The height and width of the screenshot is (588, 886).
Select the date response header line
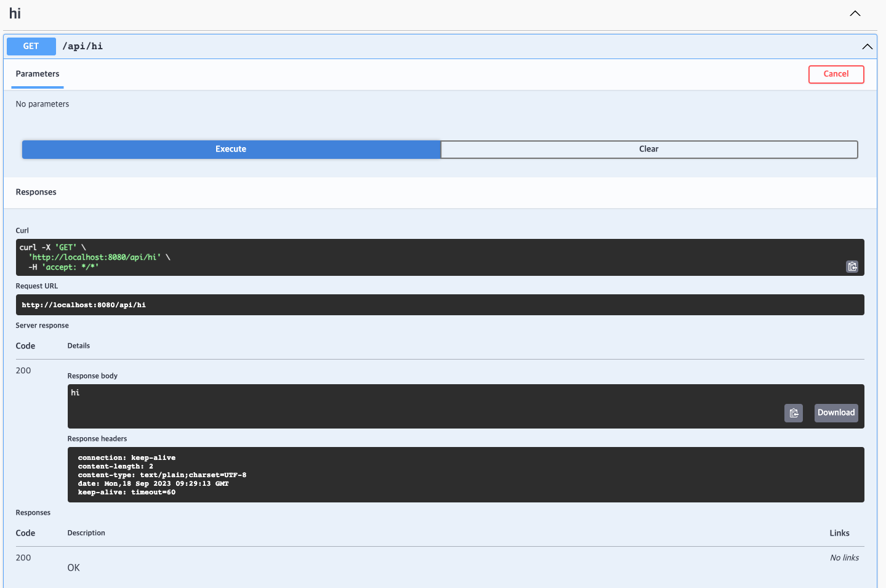click(x=153, y=484)
